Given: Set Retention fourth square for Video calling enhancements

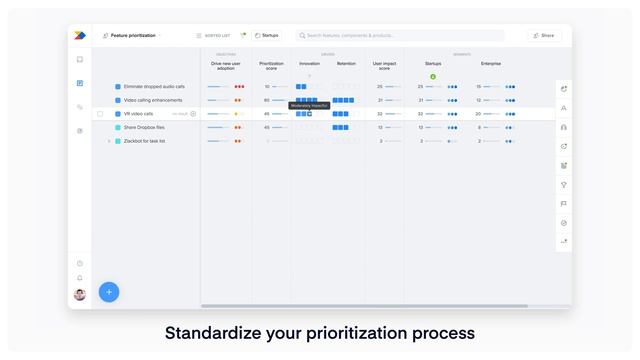Looking at the screenshot, I should (x=351, y=100).
